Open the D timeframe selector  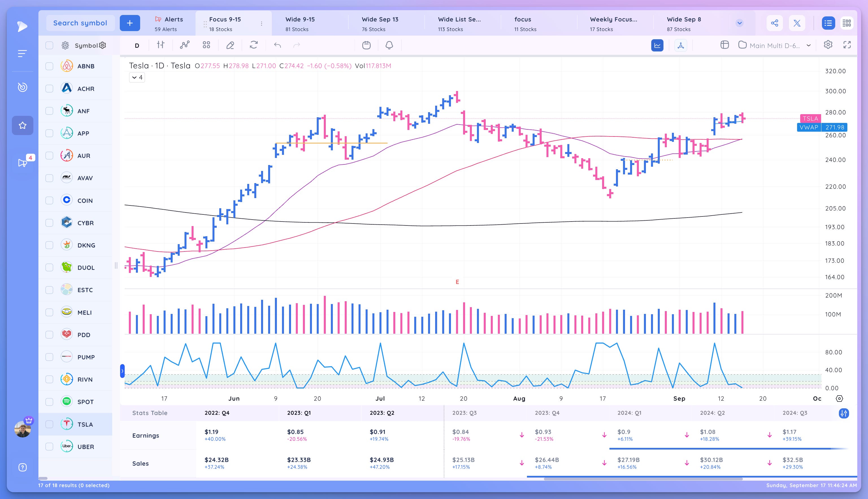point(137,45)
